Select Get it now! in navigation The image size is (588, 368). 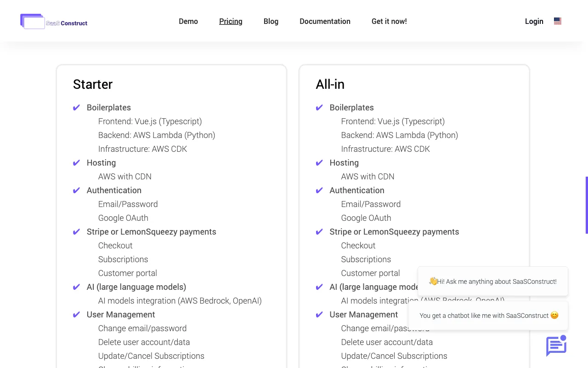tap(389, 21)
